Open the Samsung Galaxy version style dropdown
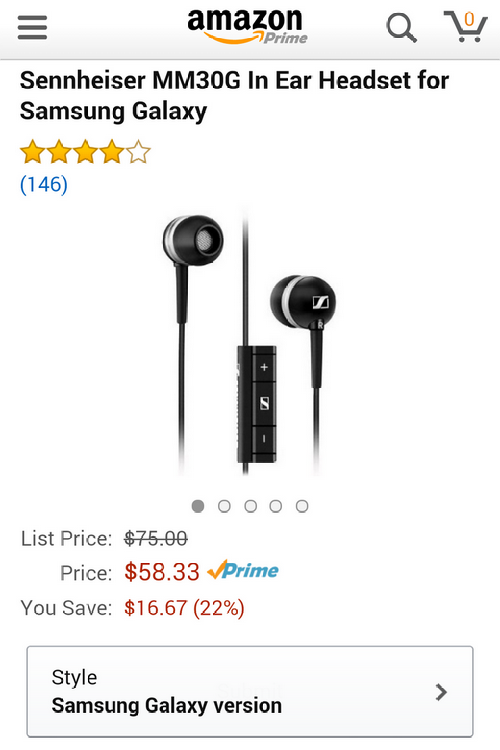Screen dimensions: 500x750 (x=250, y=692)
